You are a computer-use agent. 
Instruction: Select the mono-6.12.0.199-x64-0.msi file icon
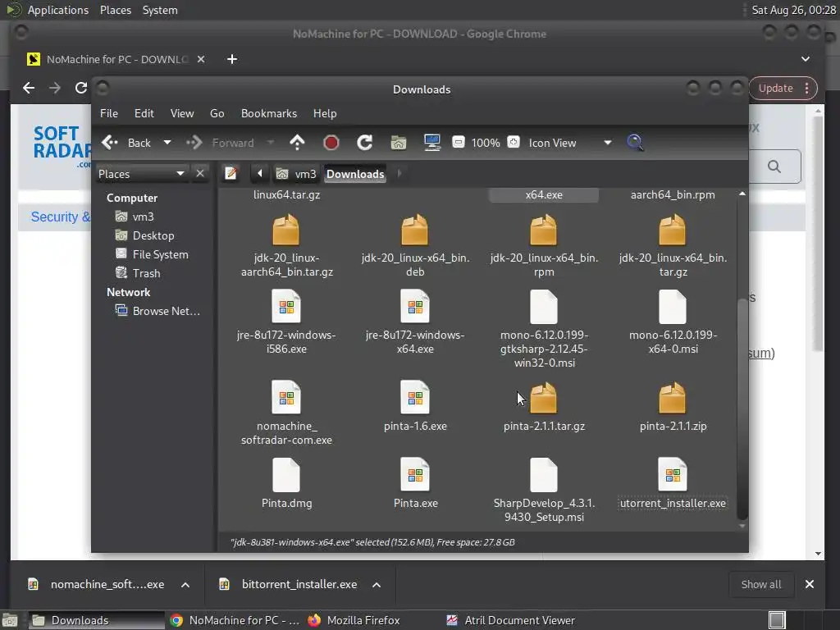pos(673,307)
